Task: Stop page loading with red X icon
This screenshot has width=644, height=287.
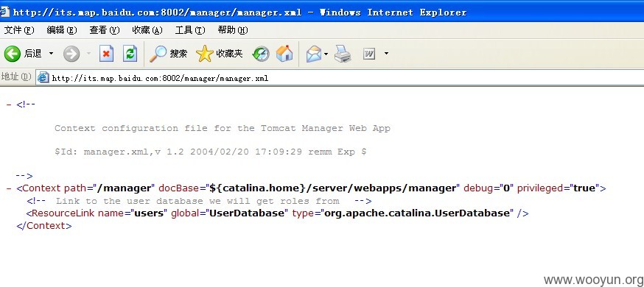Action: (106, 54)
